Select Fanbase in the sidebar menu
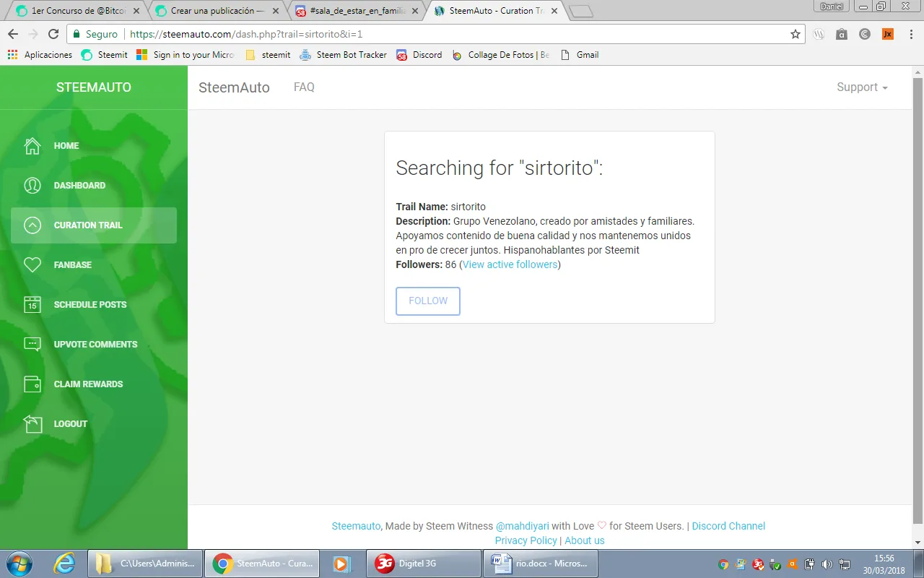924x578 pixels. pyautogui.click(x=94, y=265)
